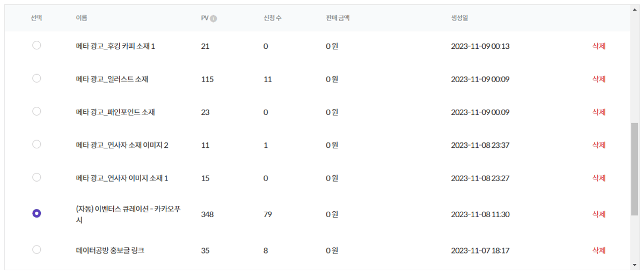Click selected radio for 이벤터스 큐레이션 카카오푸시
This screenshot has height=274, width=644.
(x=36, y=213)
